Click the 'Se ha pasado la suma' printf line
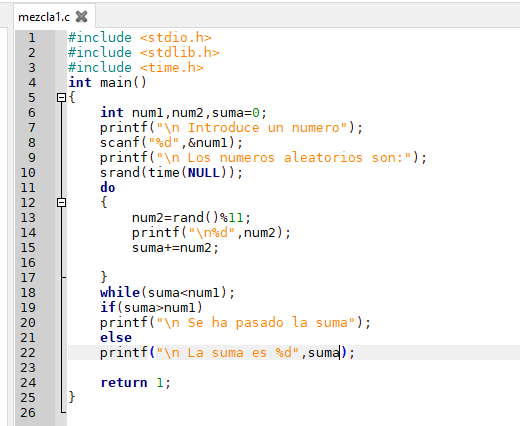Screen dimensions: 520x426 [235, 323]
